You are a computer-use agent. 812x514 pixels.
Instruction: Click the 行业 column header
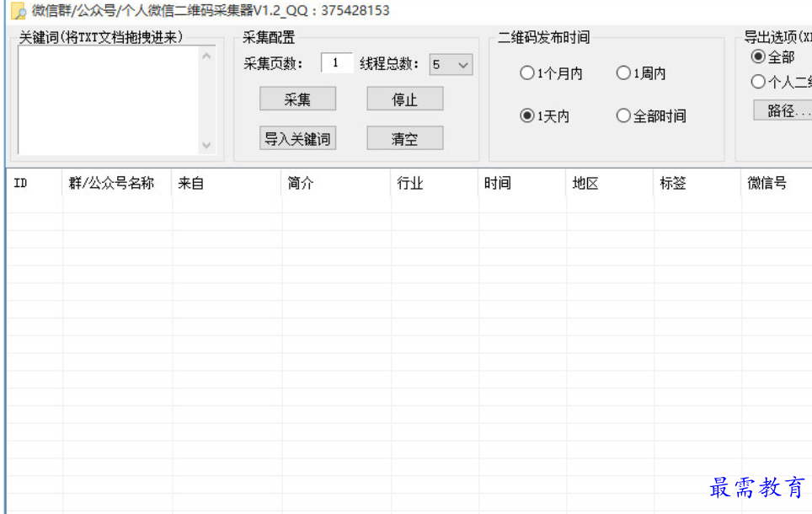[435, 183]
